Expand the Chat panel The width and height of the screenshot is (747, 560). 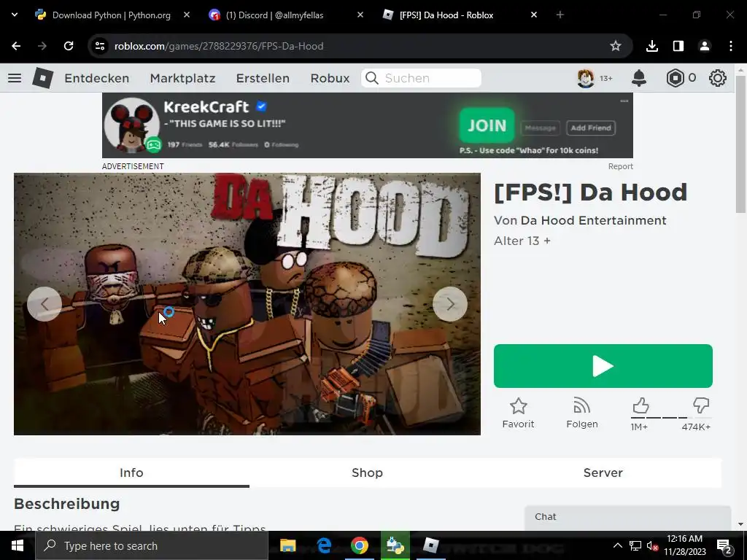(627, 517)
